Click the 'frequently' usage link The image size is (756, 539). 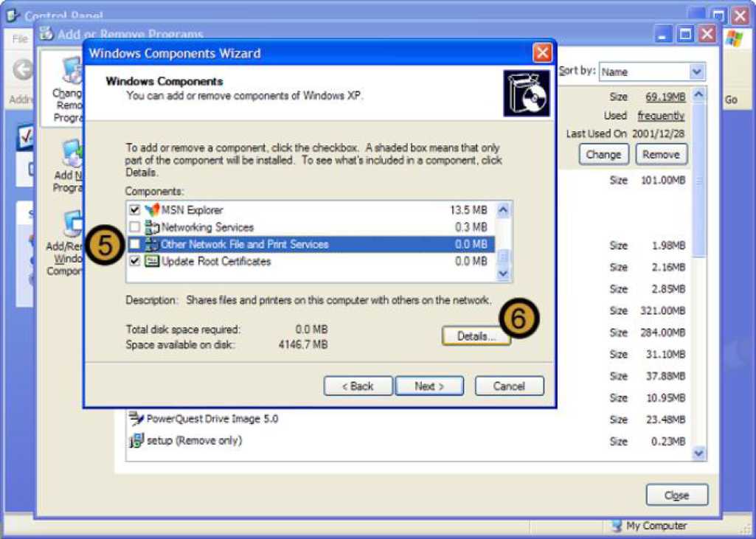pyautogui.click(x=661, y=116)
